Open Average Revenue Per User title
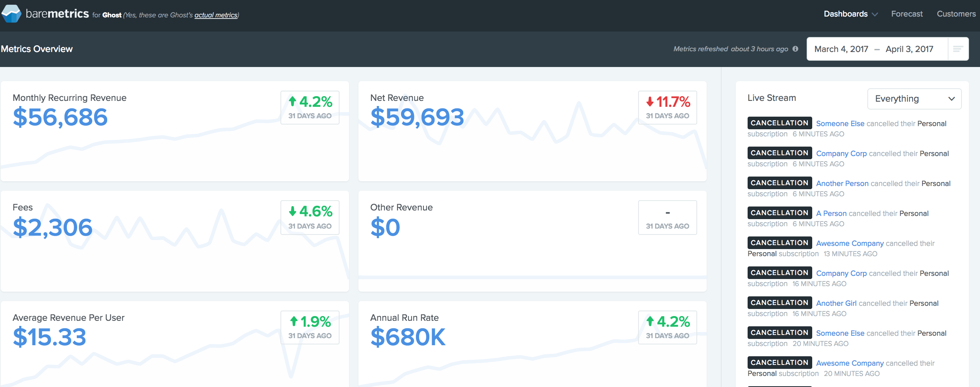Viewport: 980px width, 387px height. coord(69,318)
